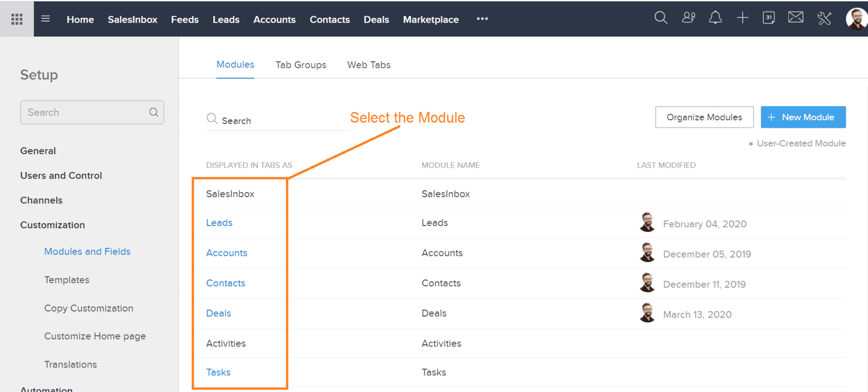Screen dimensions: 868x392
Task: Open the Deals module link
Action: (219, 313)
